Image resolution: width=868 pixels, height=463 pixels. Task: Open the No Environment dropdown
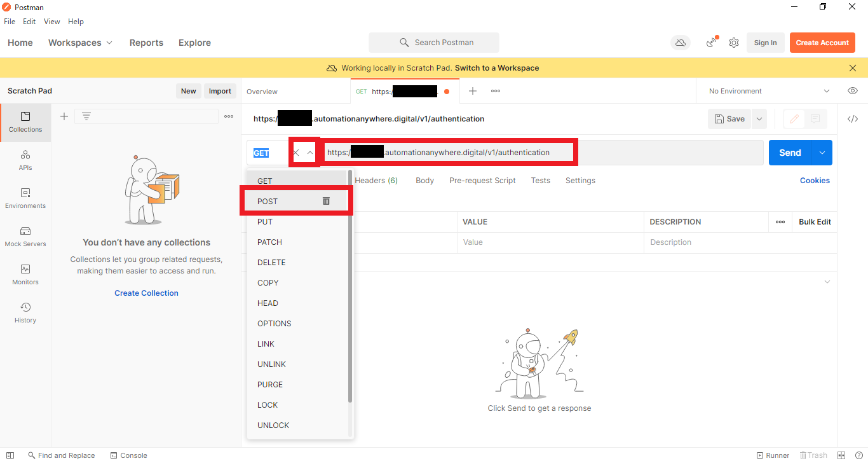coord(770,91)
